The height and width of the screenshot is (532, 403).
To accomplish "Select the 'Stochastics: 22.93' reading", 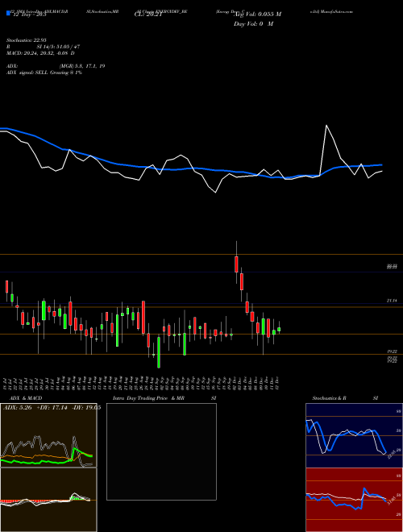I will (26, 40).
